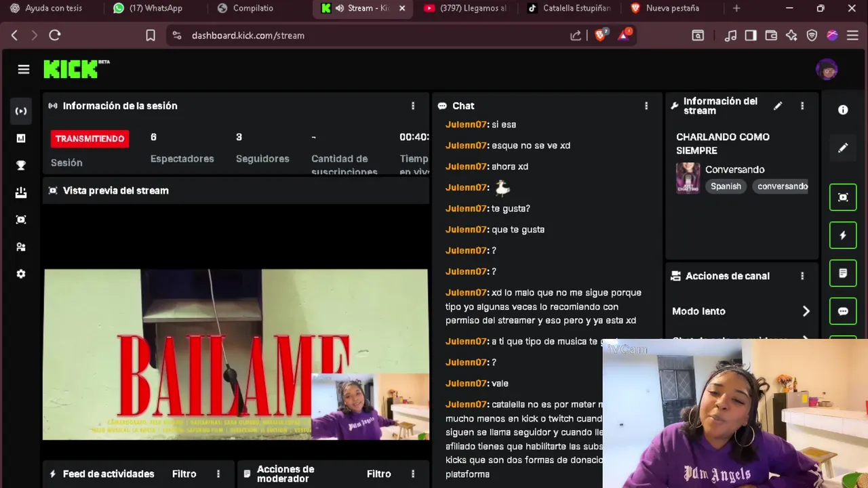Screen dimensions: 868x488
Task: Open the Brave Rewards triangle icon
Action: 624,35
